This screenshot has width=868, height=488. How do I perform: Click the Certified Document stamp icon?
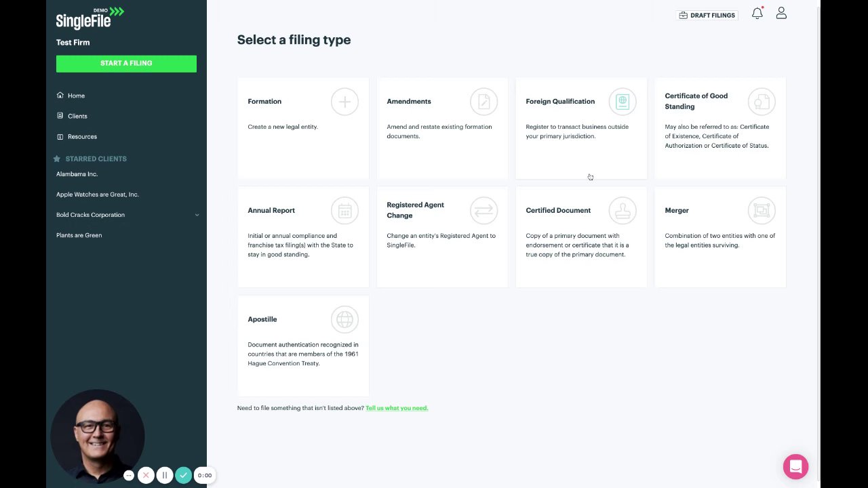click(x=623, y=211)
